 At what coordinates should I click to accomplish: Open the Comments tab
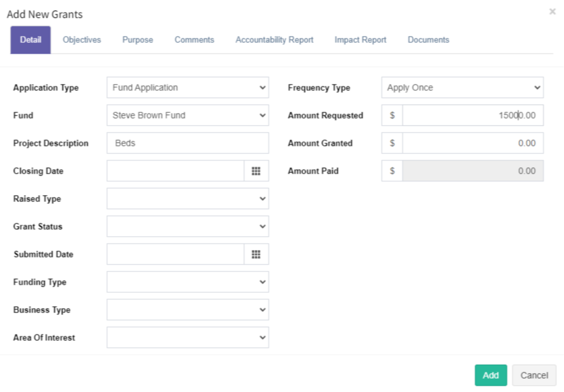tap(195, 40)
